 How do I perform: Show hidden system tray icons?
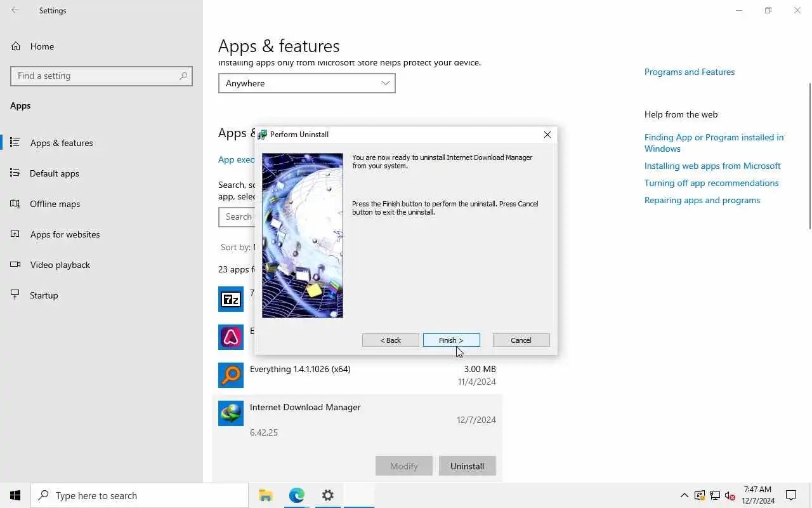[x=684, y=495]
